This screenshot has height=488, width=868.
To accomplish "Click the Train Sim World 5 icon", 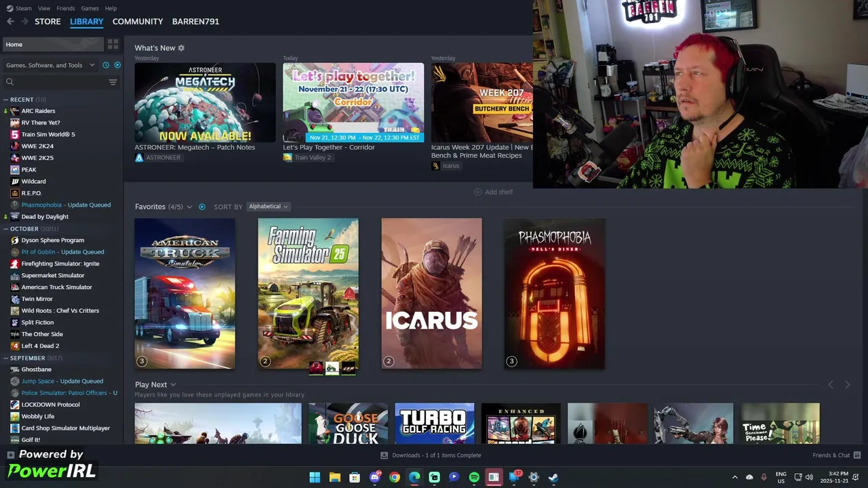I will click(15, 134).
